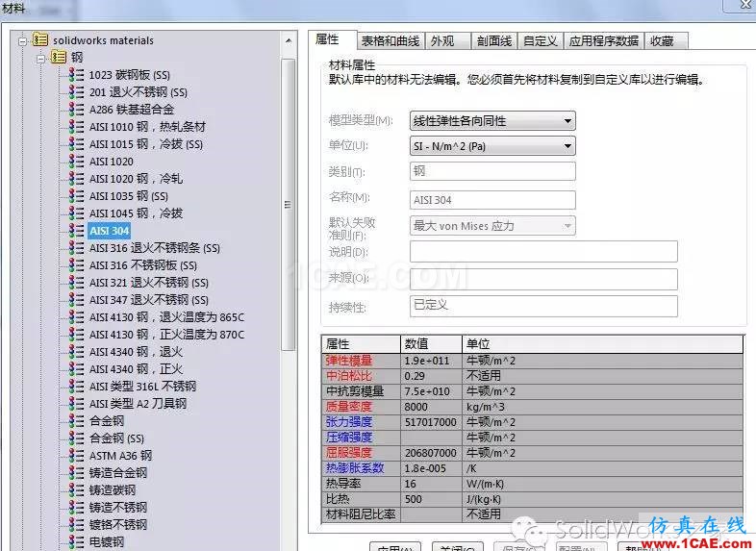Viewport: 756px width, 551px height.
Task: Click the material icon beside AISI 316 退火不锈钢条 (SS)
Action: [76, 248]
